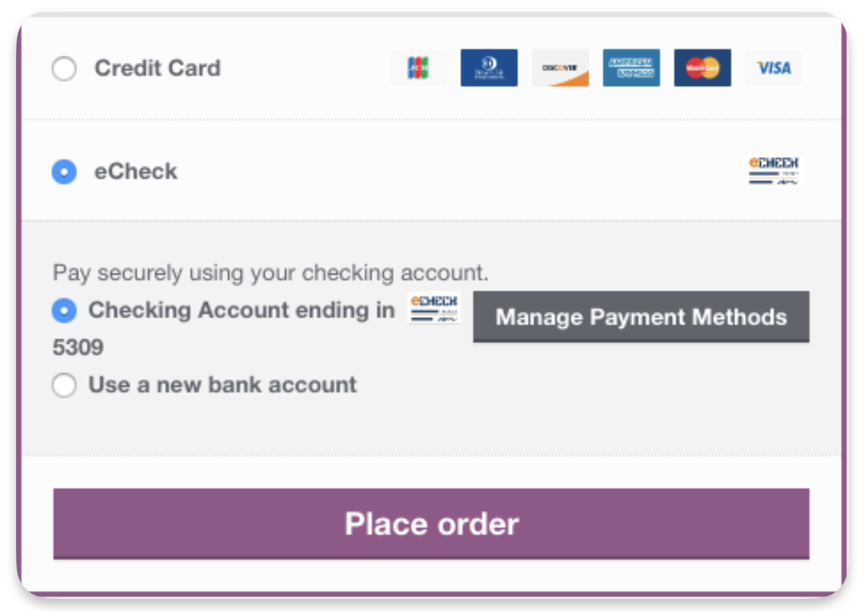
Task: Click the Use a new bank account label
Action: point(221,385)
